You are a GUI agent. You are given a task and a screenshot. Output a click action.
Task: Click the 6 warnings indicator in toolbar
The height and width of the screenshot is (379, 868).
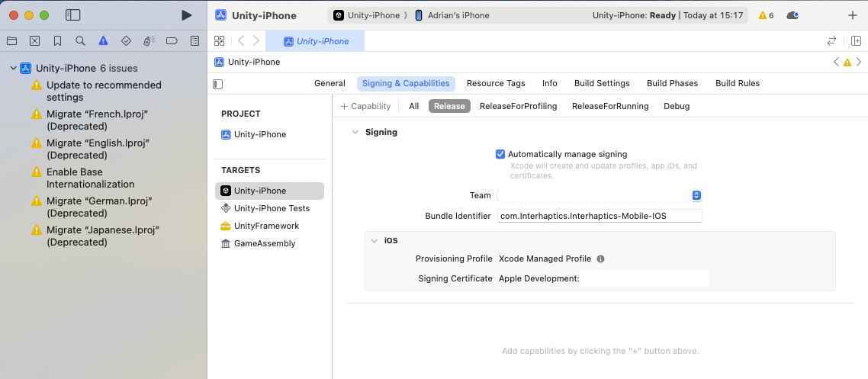point(766,15)
